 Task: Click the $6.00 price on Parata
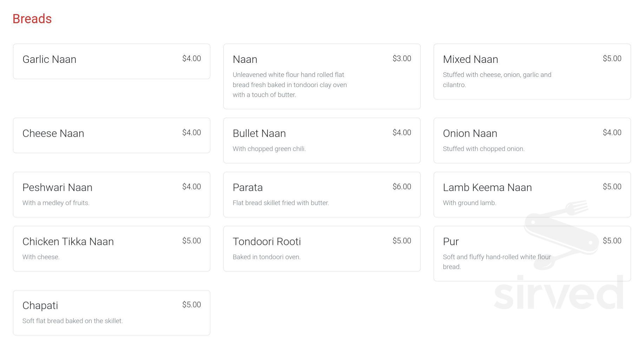pos(402,186)
